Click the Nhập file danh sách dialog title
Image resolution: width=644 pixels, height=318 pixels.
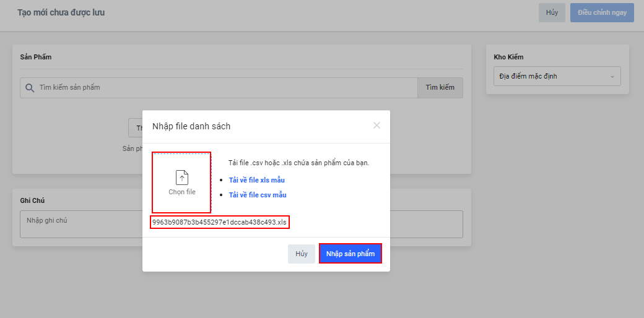pyautogui.click(x=191, y=126)
